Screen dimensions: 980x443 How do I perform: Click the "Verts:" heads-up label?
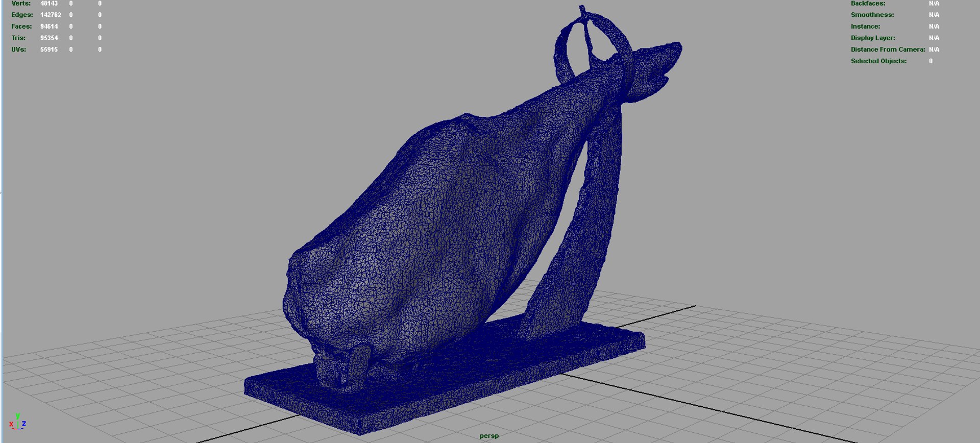pos(21,4)
